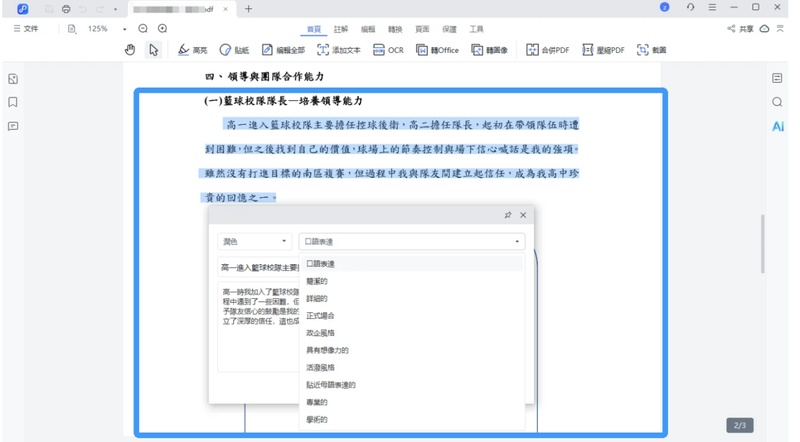Viewport: 800px width, 442px height.
Task: Choose the 貼紙 sticker tool
Action: coord(234,50)
